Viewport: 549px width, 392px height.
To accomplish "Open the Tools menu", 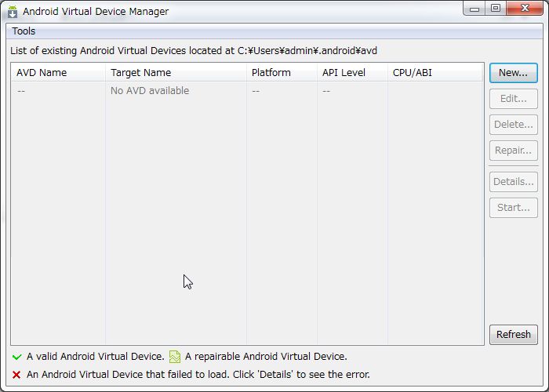I will coord(24,31).
